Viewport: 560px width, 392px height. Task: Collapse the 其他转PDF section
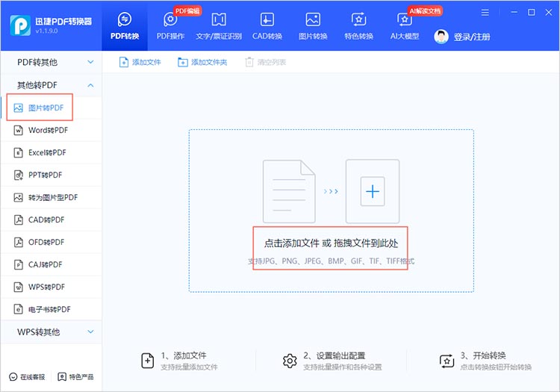click(51, 85)
